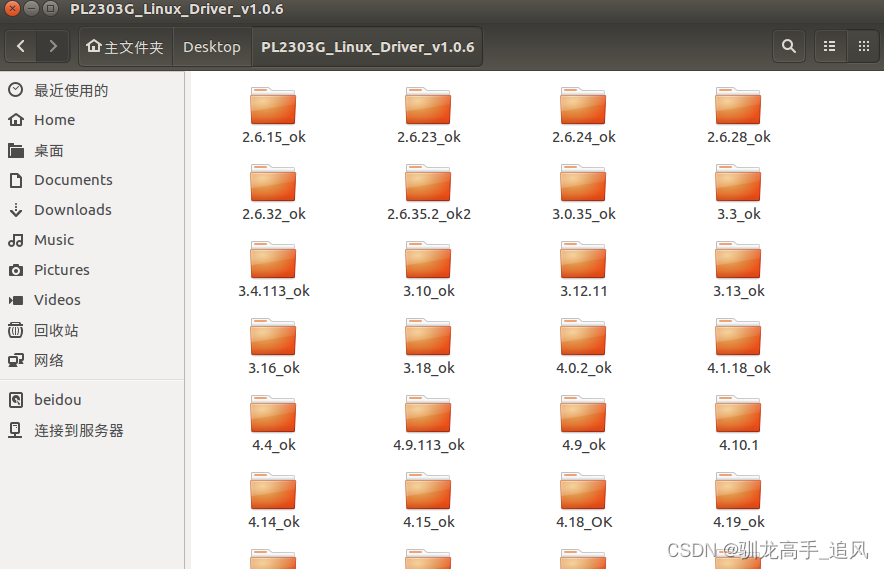The height and width of the screenshot is (569, 884).
Task: Select folder icon 3.18_ok
Action: (428, 337)
